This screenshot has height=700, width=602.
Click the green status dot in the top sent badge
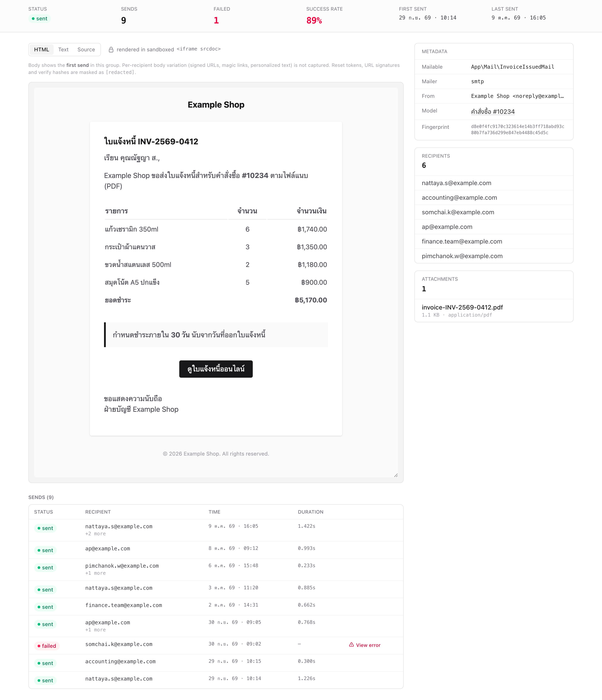tap(33, 19)
